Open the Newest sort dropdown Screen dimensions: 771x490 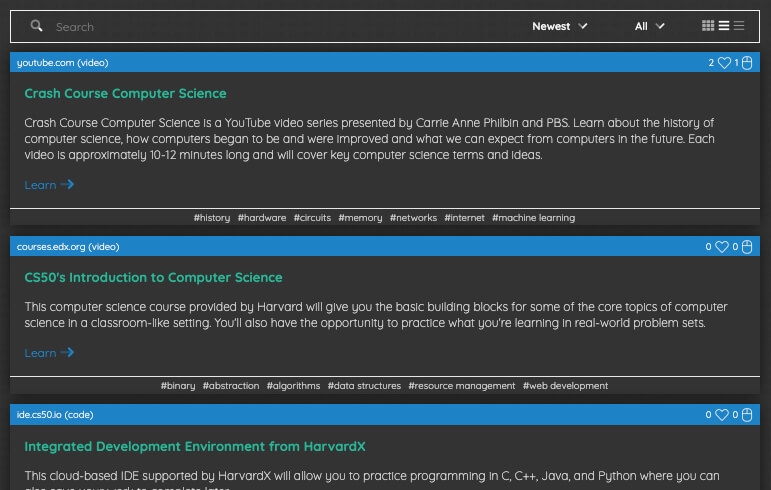(560, 26)
